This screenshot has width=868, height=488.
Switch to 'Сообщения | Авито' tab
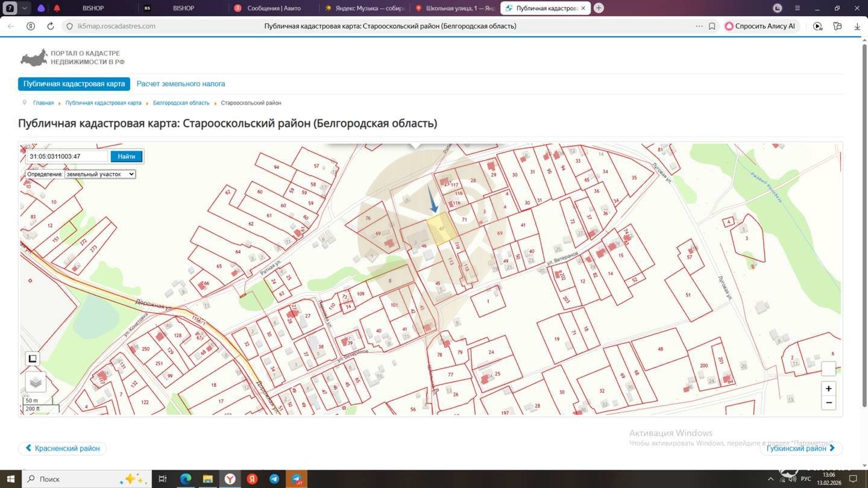click(274, 8)
